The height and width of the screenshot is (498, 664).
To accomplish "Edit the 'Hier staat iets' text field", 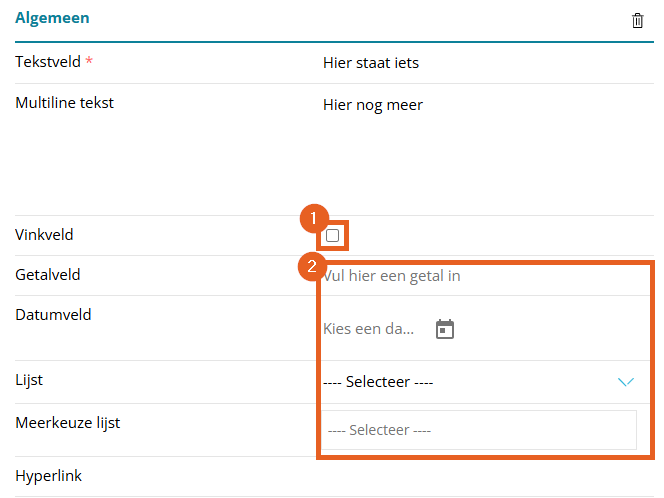I will coord(371,63).
